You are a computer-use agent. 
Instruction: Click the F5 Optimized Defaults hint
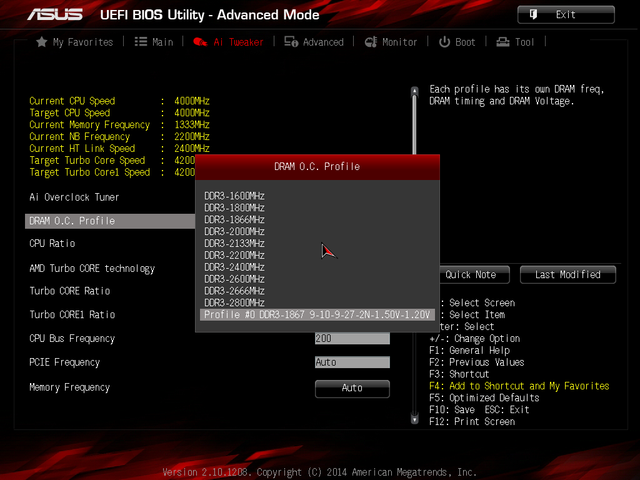(484, 398)
